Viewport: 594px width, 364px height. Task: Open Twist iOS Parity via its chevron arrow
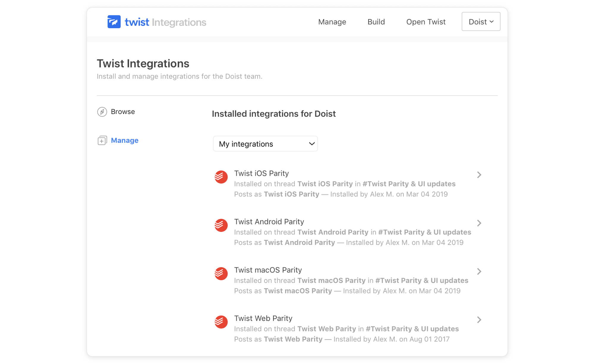[479, 175]
